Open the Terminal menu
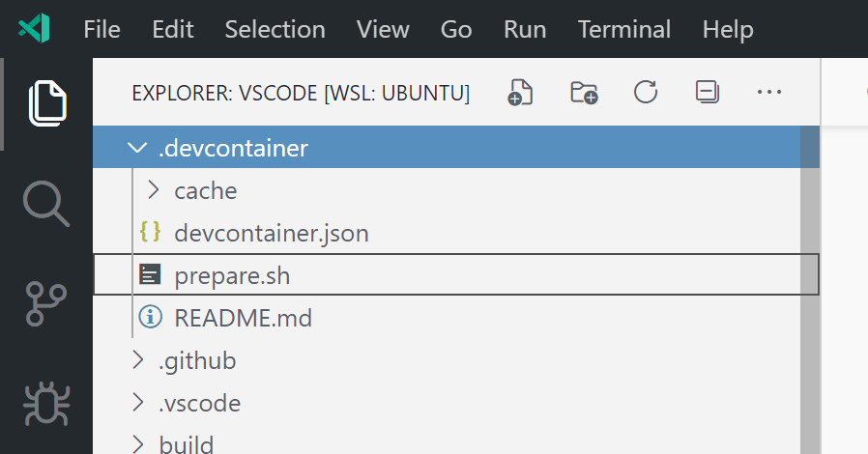Image resolution: width=868 pixels, height=454 pixels. 624,29
